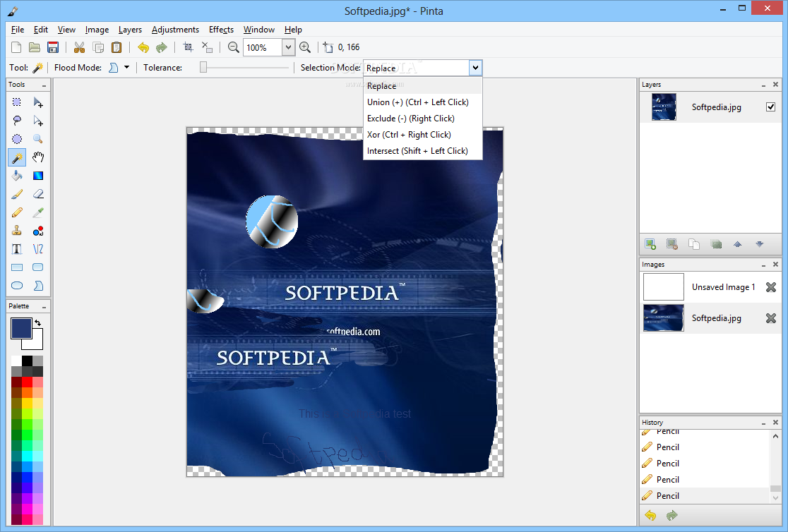Select the Color Picker eyedropper tool
Image resolution: width=788 pixels, height=532 pixels.
click(37, 212)
